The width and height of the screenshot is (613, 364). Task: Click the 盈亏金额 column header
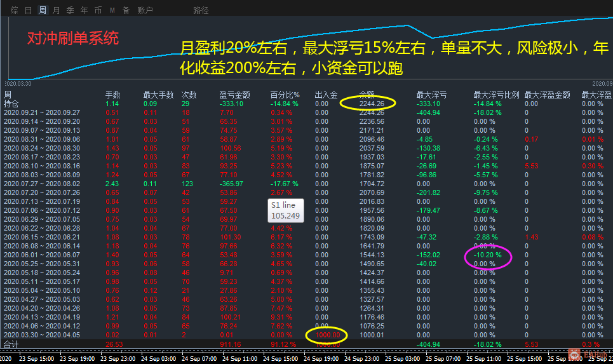pyautogui.click(x=234, y=95)
